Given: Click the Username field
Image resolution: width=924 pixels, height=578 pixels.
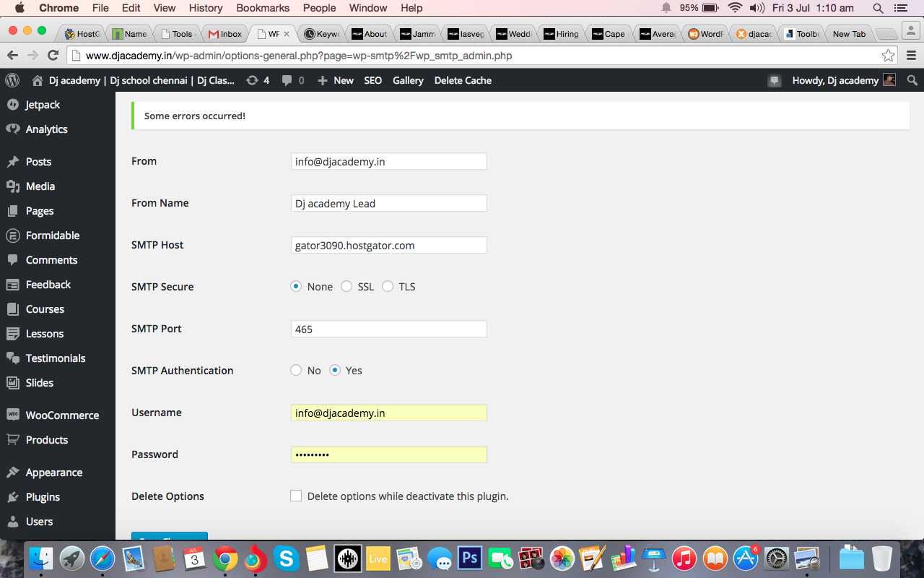Looking at the screenshot, I should pyautogui.click(x=388, y=413).
